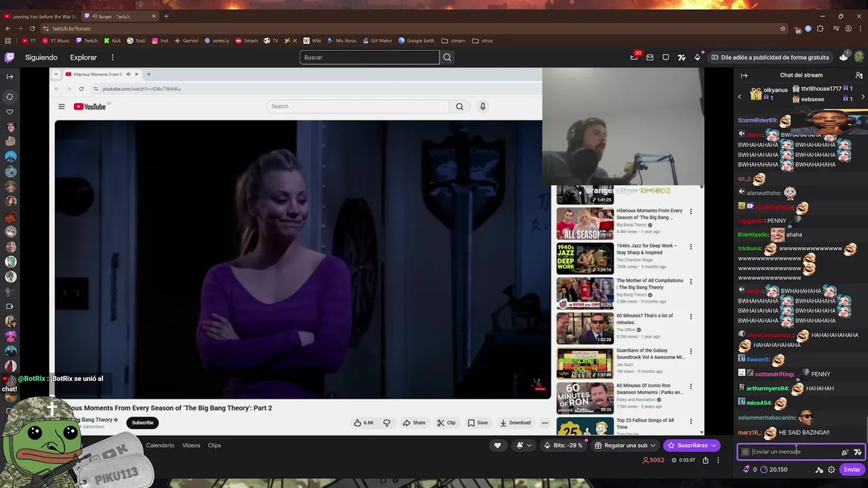The image size is (868, 488).
Task: Open Gemini bookmark
Action: [186, 41]
